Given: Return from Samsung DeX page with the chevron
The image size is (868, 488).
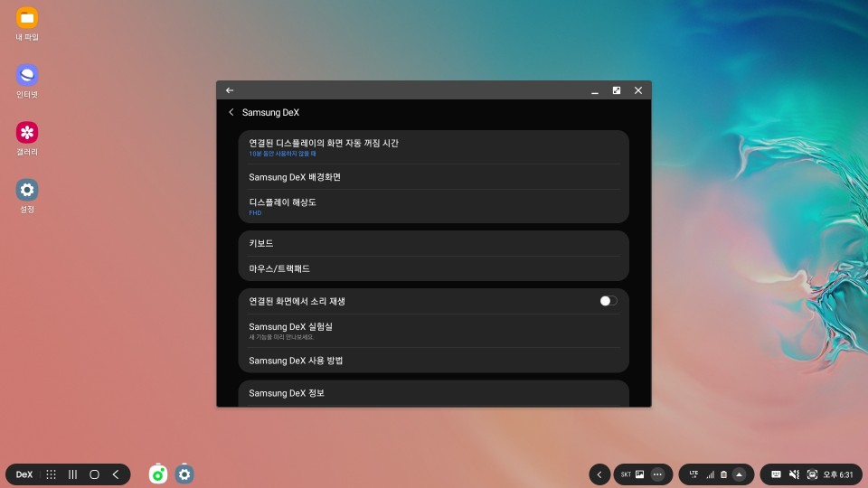Looking at the screenshot, I should pyautogui.click(x=231, y=112).
